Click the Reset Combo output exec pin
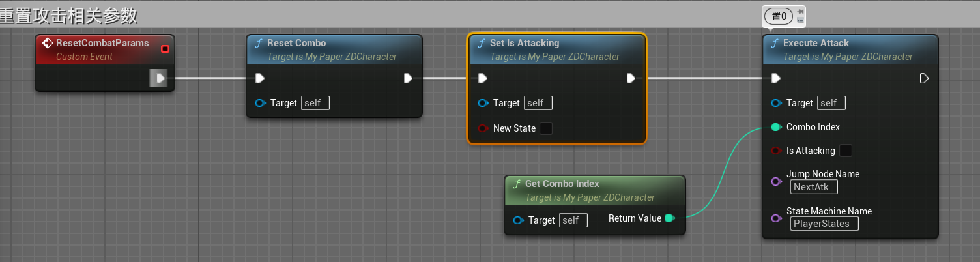The width and height of the screenshot is (980, 262). tap(408, 78)
